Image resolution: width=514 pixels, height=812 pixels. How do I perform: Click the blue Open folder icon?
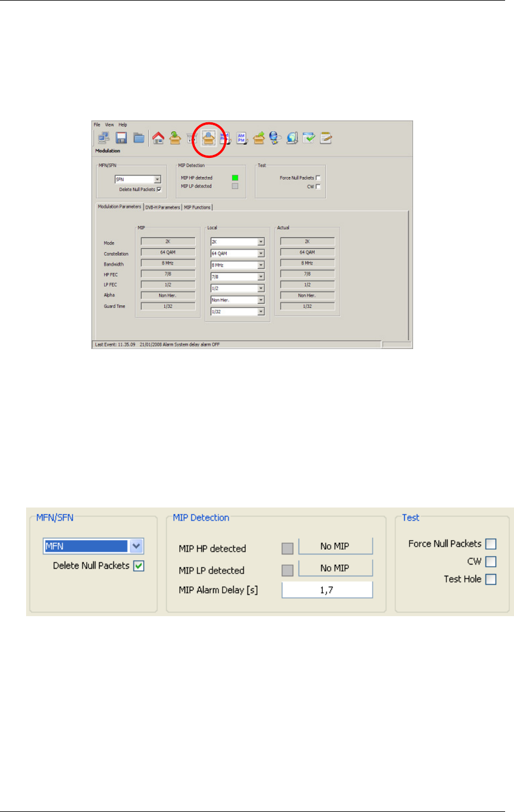(x=139, y=138)
